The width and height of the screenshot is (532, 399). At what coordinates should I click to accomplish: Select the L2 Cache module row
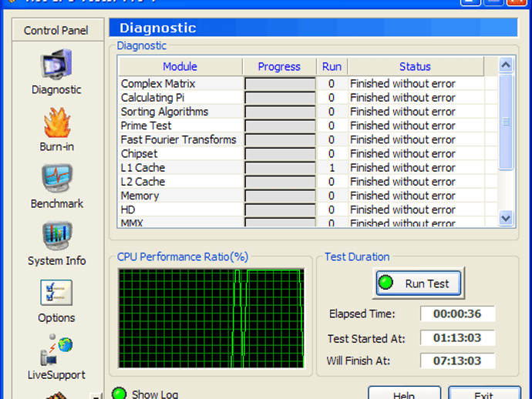pyautogui.click(x=308, y=182)
